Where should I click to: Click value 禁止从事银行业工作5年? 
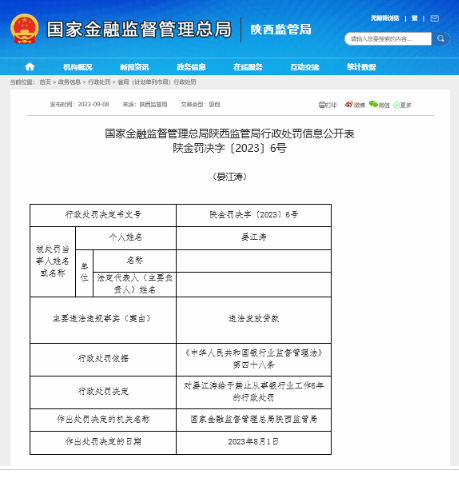pyautogui.click(x=254, y=392)
